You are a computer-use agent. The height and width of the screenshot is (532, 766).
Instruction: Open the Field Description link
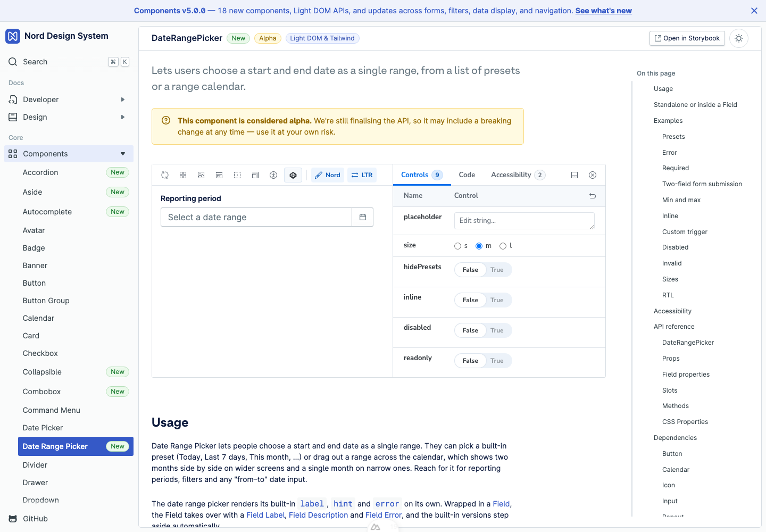point(318,515)
